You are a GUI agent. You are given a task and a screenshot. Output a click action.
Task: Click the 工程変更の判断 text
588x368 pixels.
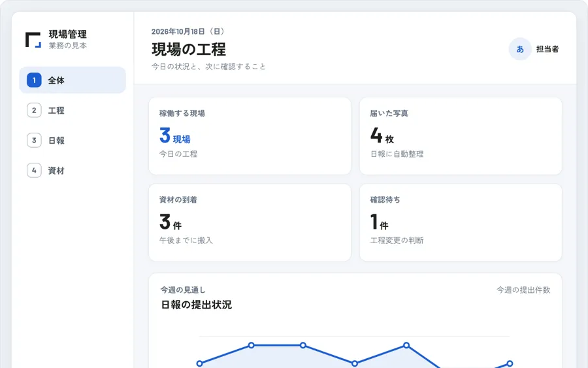(x=397, y=240)
